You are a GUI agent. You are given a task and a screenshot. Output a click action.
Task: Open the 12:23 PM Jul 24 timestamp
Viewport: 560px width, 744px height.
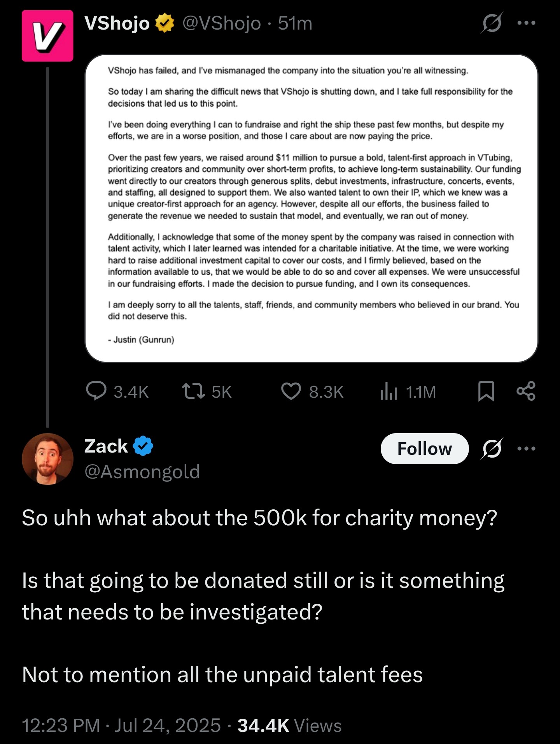point(121,725)
